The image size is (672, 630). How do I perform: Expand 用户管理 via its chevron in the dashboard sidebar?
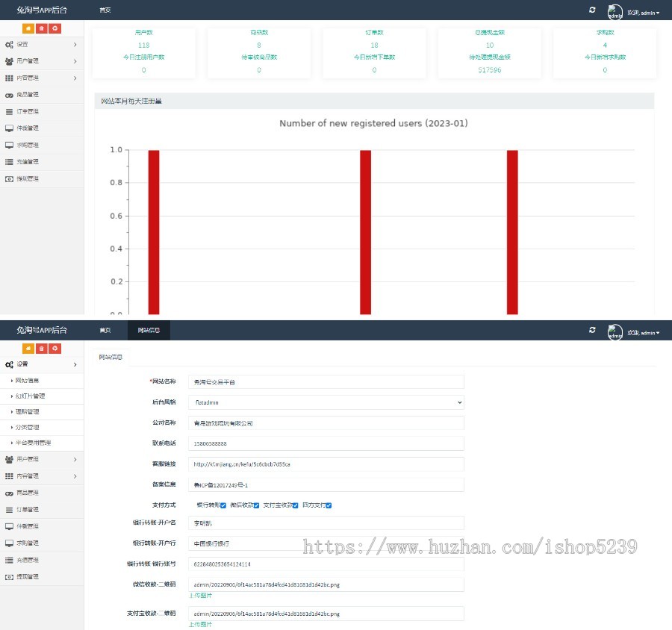pyautogui.click(x=75, y=61)
